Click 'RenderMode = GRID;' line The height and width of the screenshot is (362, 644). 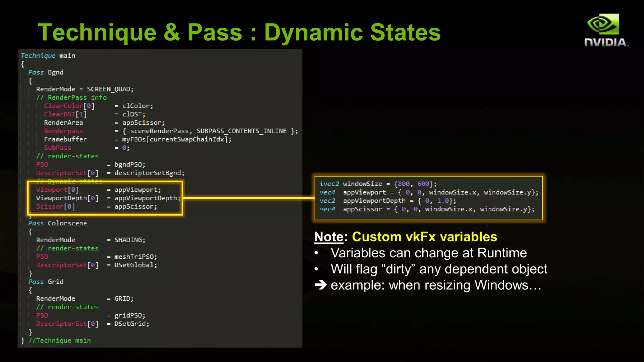pyautogui.click(x=85, y=299)
